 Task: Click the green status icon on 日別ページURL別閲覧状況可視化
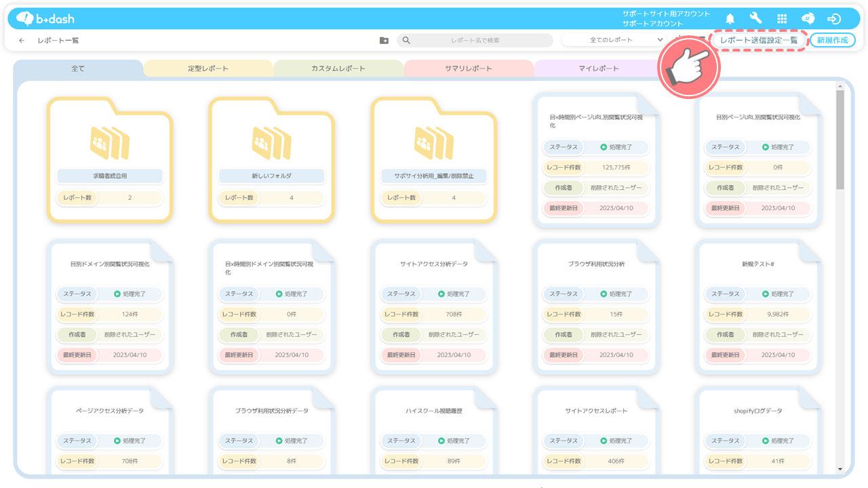click(766, 147)
